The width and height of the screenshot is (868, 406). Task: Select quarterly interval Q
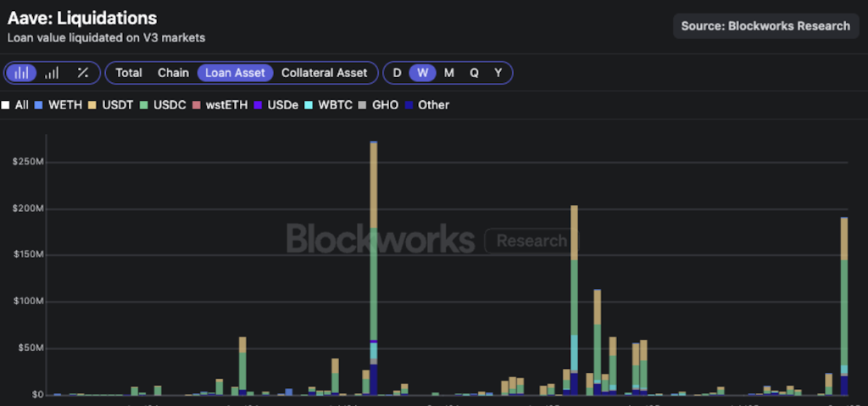click(474, 73)
